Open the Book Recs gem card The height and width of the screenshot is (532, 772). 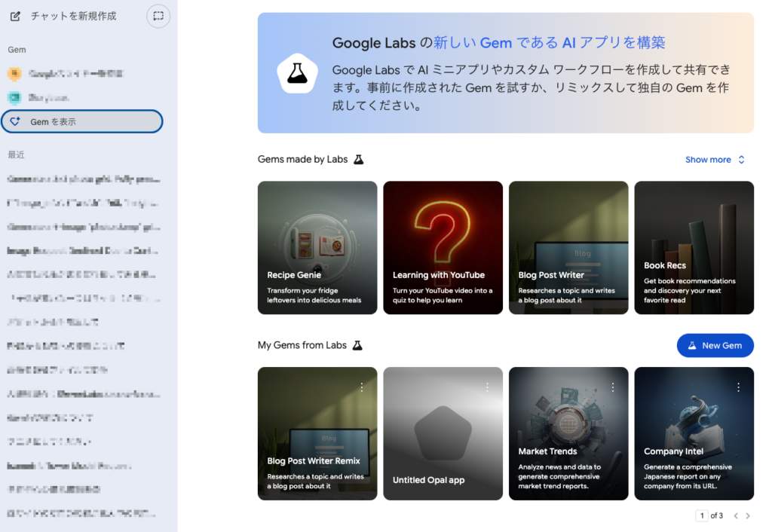click(694, 247)
